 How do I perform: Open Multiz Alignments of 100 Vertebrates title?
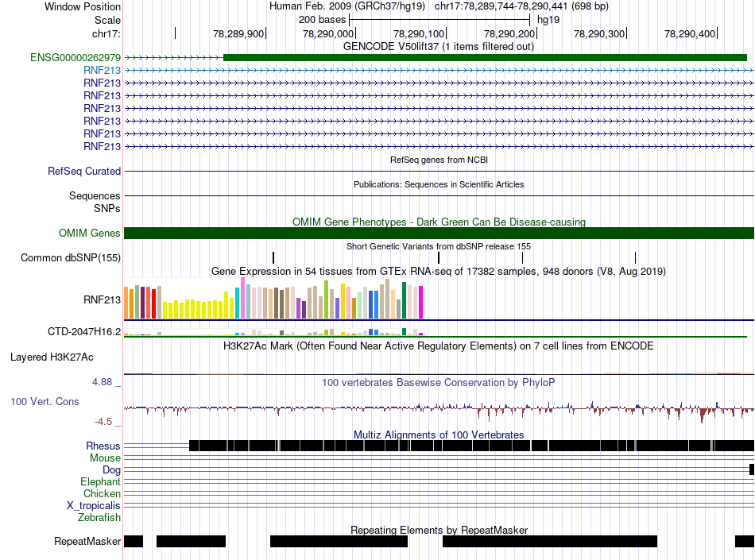[x=439, y=435]
